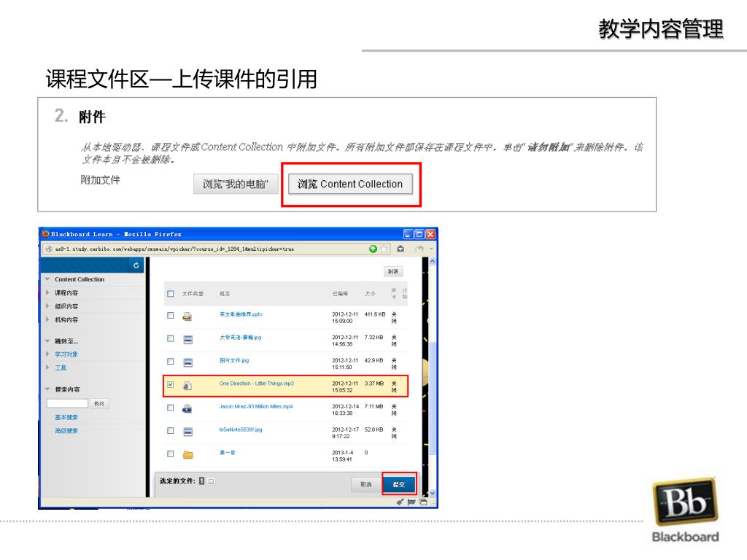Click the refresh icon in sidebar header
This screenshot has height=560, width=747.
[136, 265]
